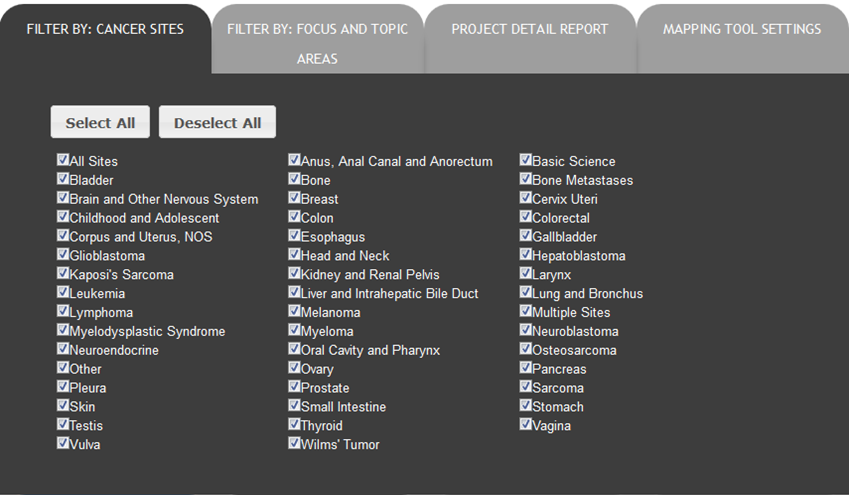Uncheck the Pleura checkbox
The width and height of the screenshot is (849, 495).
pyautogui.click(x=63, y=387)
